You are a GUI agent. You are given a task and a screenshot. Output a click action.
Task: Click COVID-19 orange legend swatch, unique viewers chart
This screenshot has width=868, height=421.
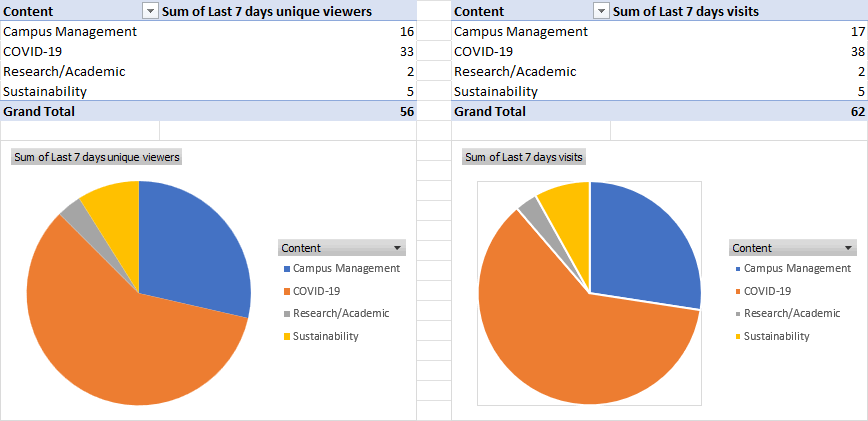click(x=286, y=292)
